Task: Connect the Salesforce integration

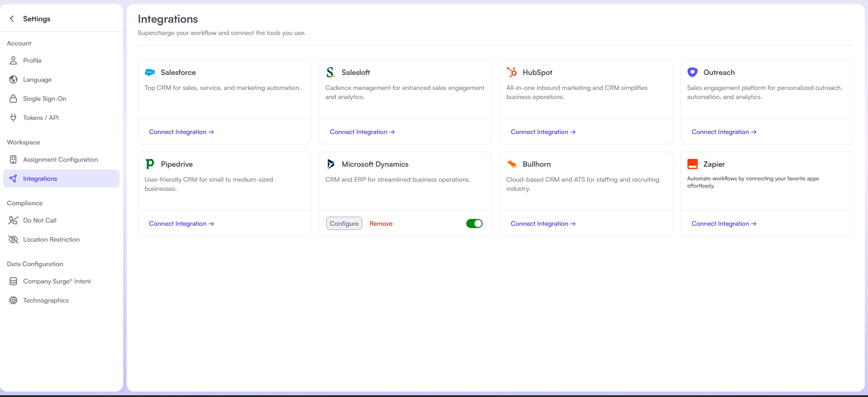Action: (181, 132)
